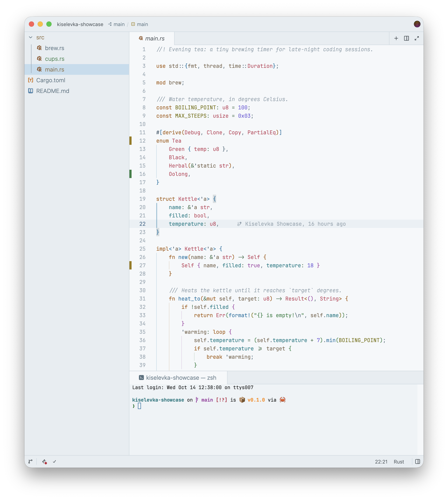Click the Rust file icon in main.rs tab
448x500 pixels.
[x=141, y=38]
